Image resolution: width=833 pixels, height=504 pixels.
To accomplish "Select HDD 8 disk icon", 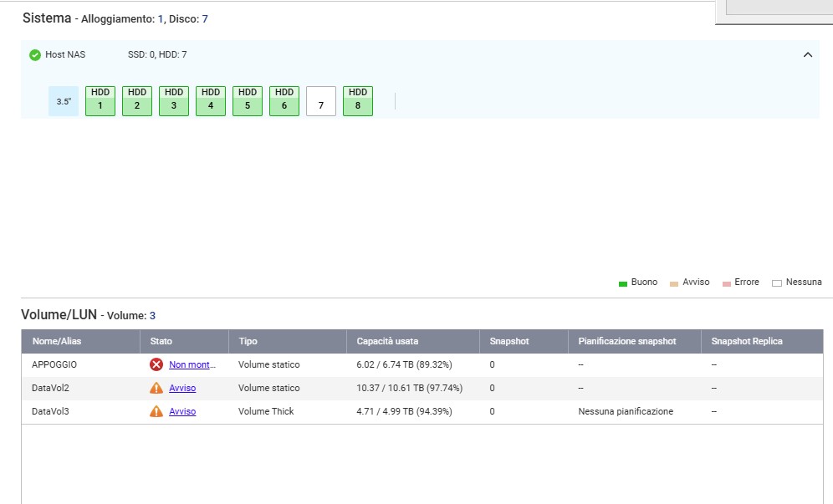I will click(358, 100).
